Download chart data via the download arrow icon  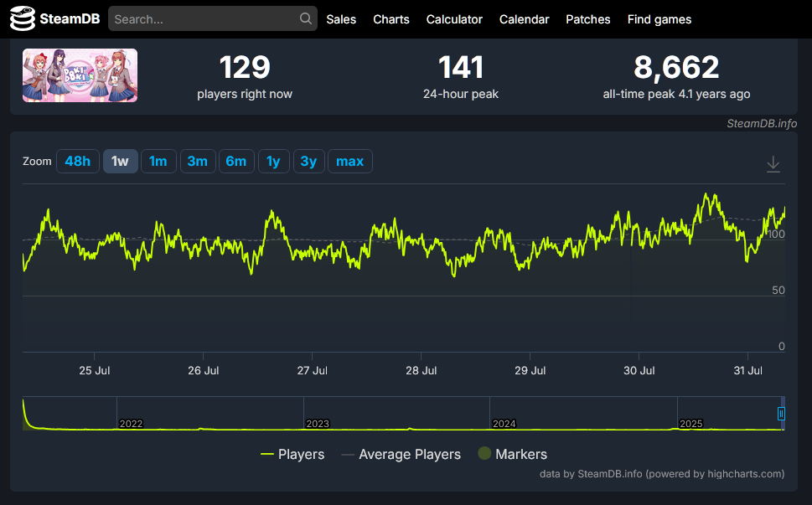[x=773, y=164]
